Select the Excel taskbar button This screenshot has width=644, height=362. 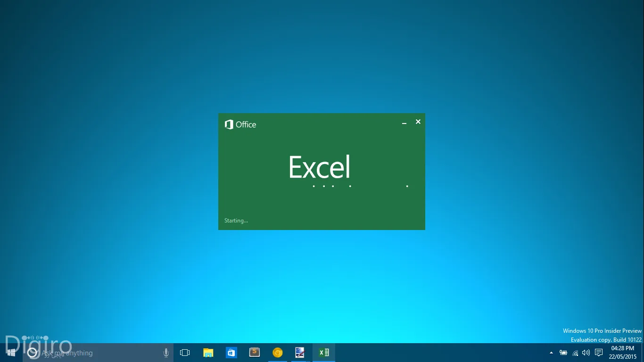point(324,353)
